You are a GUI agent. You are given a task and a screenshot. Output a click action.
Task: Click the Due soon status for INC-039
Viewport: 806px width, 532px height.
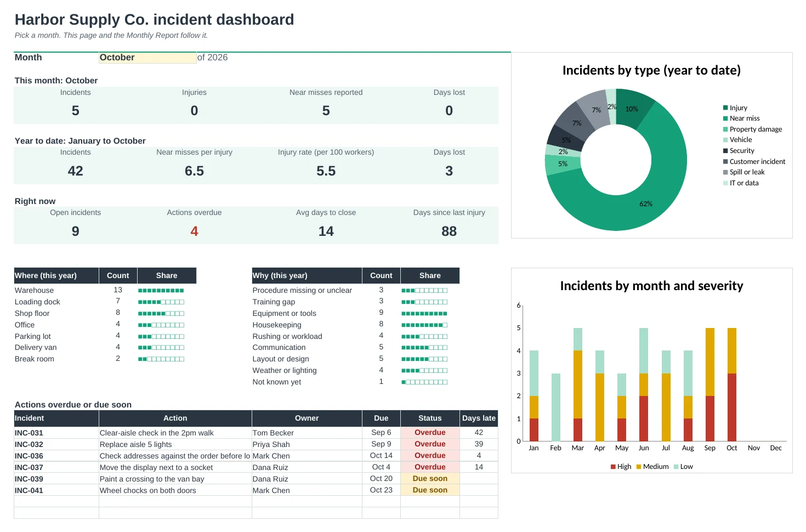click(430, 479)
